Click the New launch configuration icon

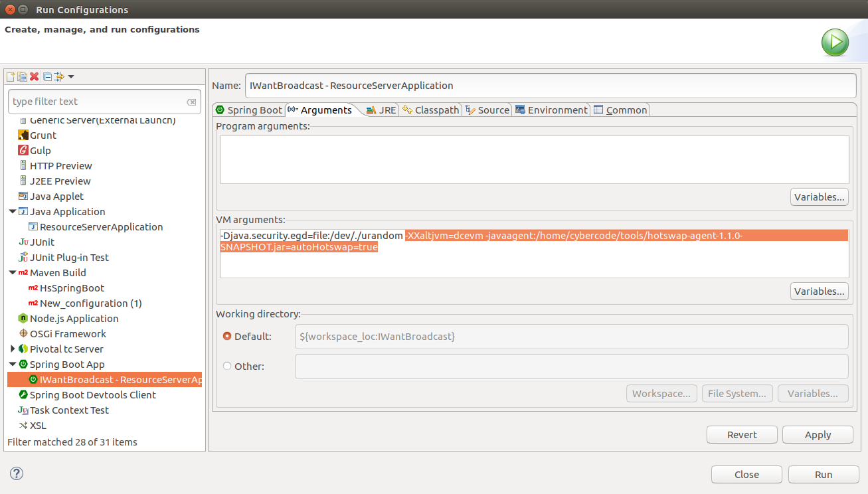11,77
